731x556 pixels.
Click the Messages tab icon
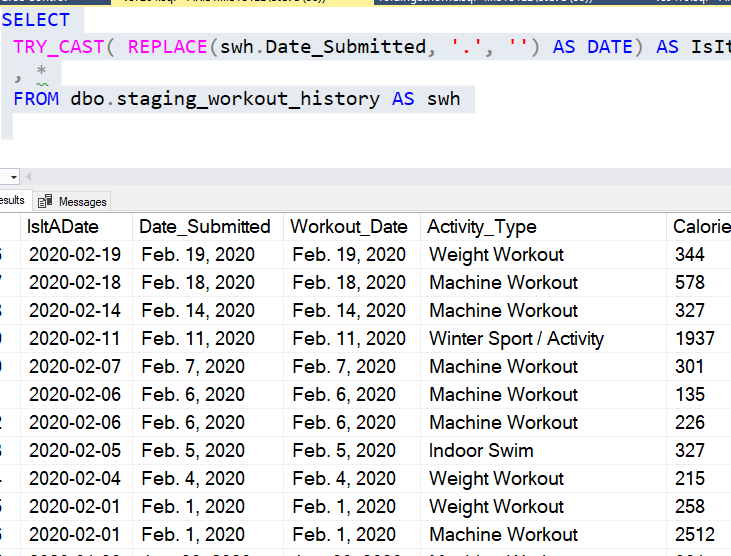click(x=45, y=202)
